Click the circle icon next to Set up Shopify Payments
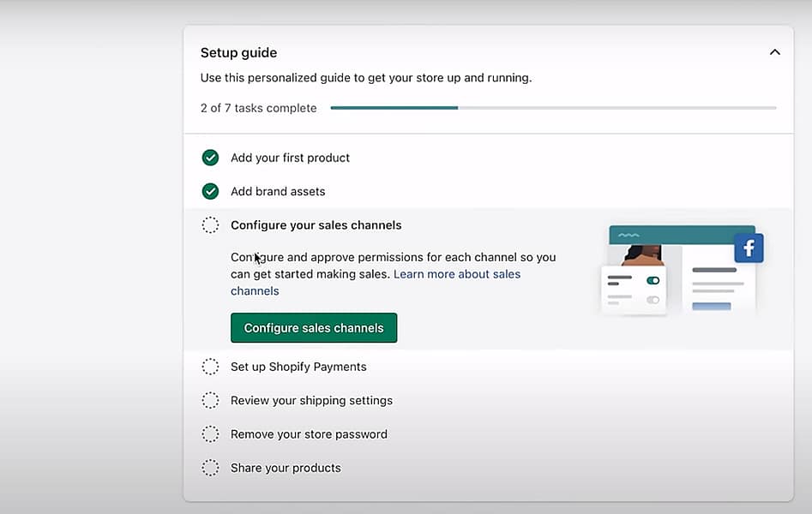Image resolution: width=812 pixels, height=514 pixels. [x=210, y=366]
